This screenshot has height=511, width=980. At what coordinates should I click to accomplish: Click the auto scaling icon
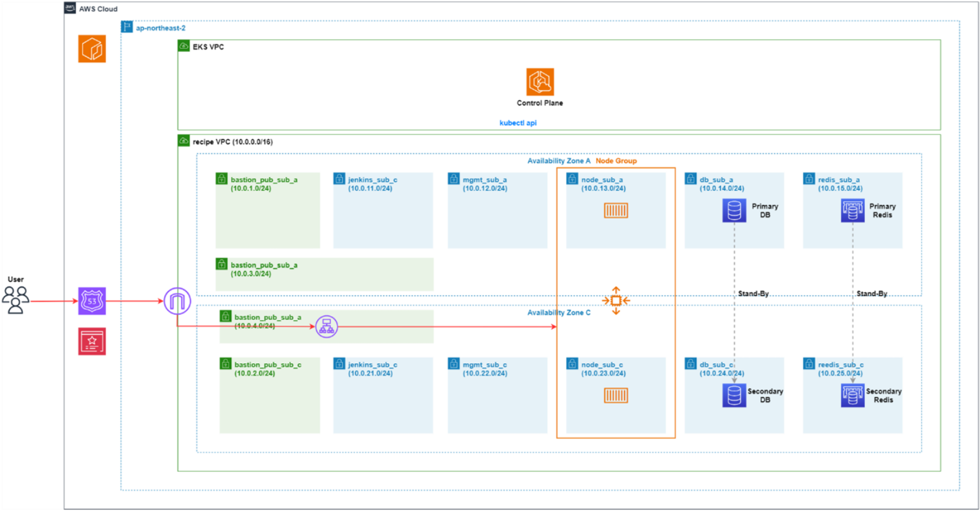(616, 301)
